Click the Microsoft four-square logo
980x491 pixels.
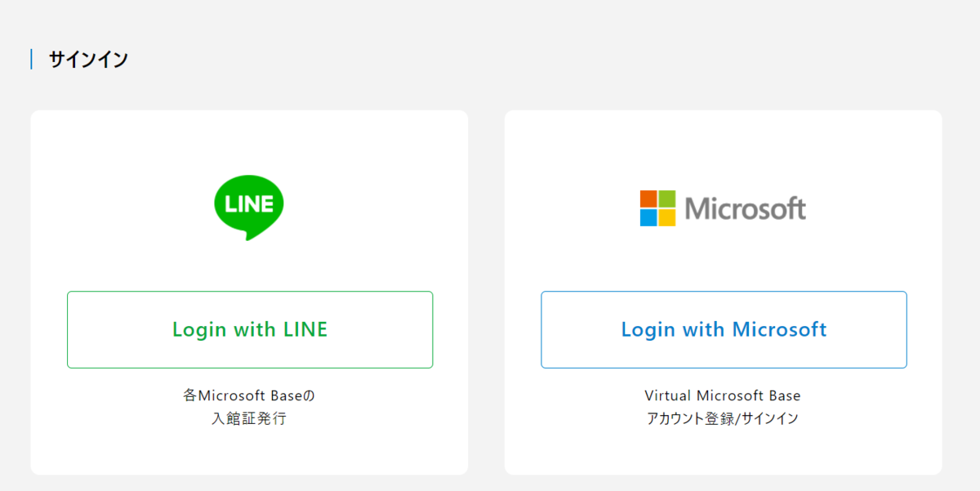[657, 208]
